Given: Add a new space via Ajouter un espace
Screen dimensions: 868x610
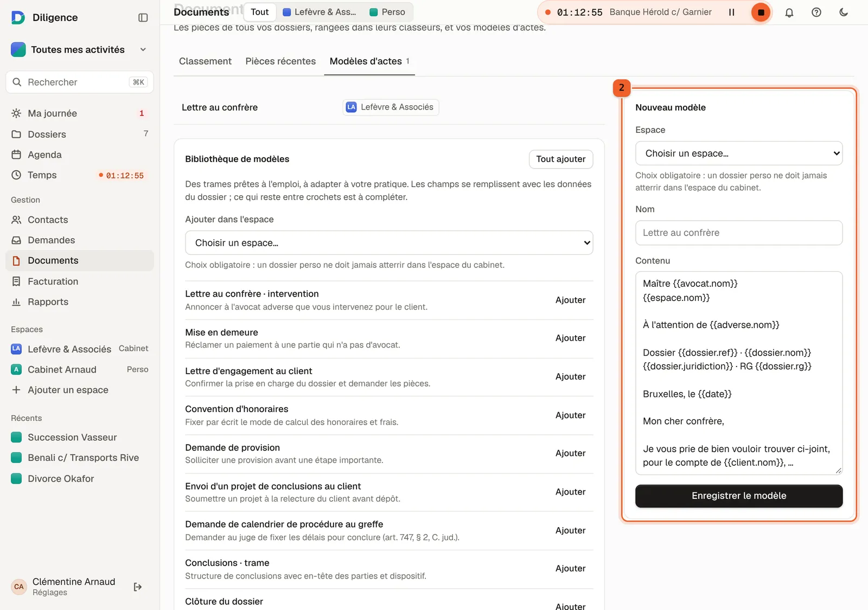Looking at the screenshot, I should click(80, 390).
